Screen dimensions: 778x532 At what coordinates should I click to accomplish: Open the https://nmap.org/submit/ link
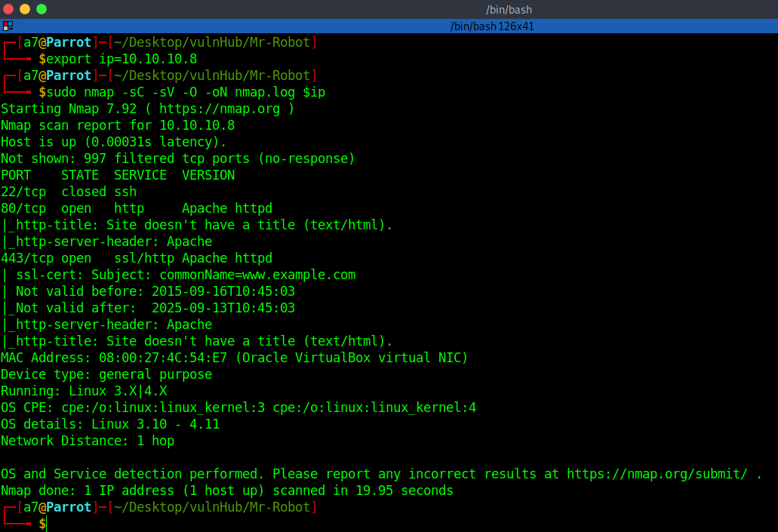[657, 474]
